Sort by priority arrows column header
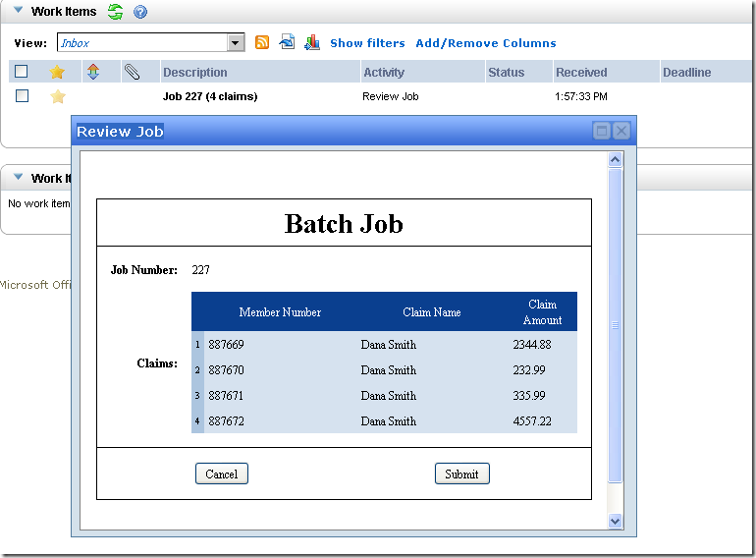Image resolution: width=756 pixels, height=558 pixels. coord(93,72)
